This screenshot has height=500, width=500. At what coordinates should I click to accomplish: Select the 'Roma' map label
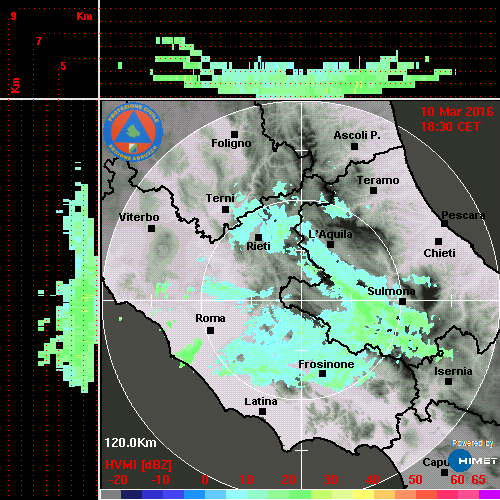[210, 318]
